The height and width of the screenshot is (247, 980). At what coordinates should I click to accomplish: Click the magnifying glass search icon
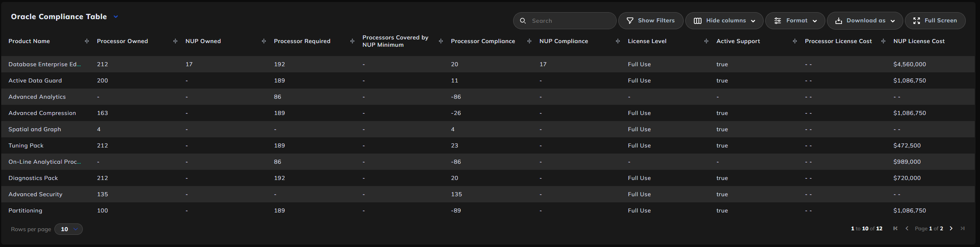pyautogui.click(x=523, y=21)
